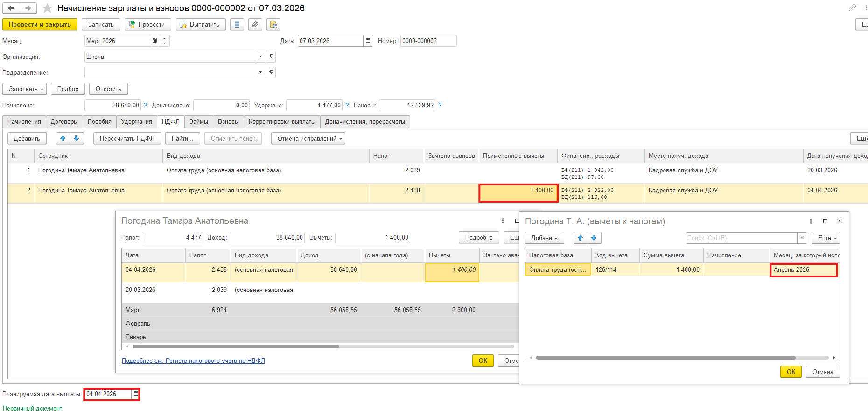Open the calendar for the Месяц field
The width and height of the screenshot is (868, 411).
pyautogui.click(x=155, y=41)
